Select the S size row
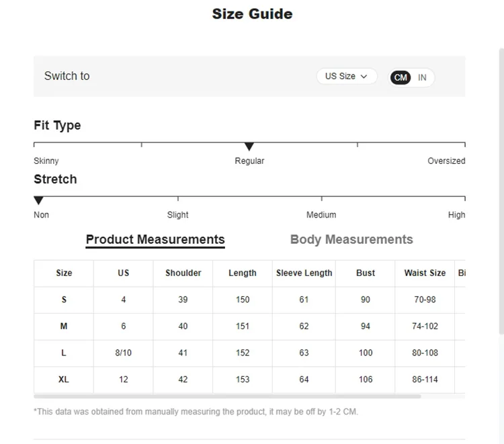Viewport: 504px width, 444px height. pyautogui.click(x=249, y=300)
